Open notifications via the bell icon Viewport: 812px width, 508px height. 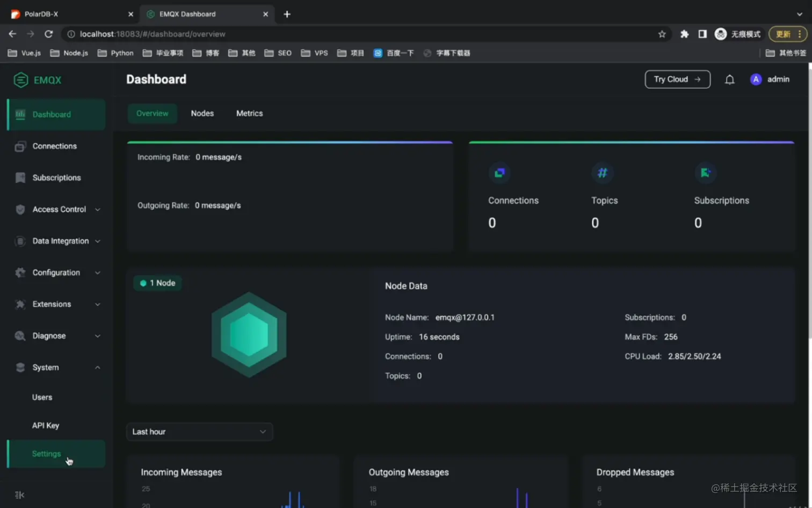click(729, 80)
